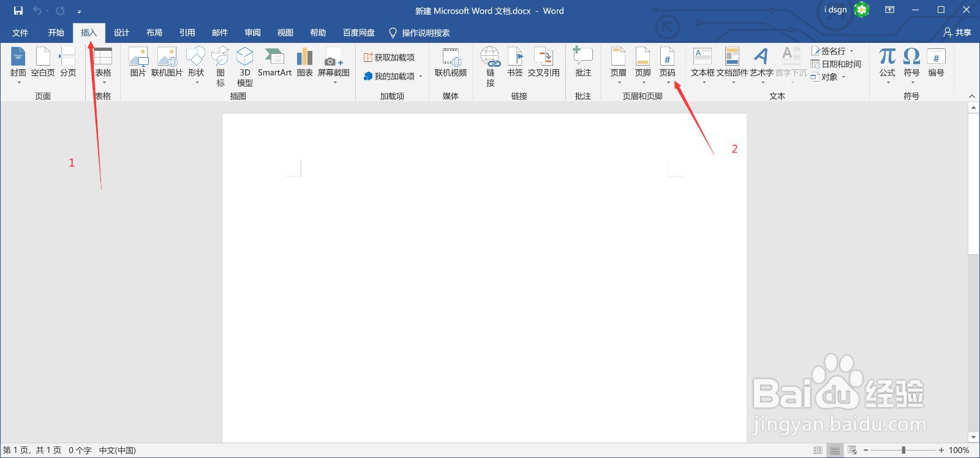Switch to the Mailings (邮件) tab
980x458 pixels.
pyautogui.click(x=220, y=32)
